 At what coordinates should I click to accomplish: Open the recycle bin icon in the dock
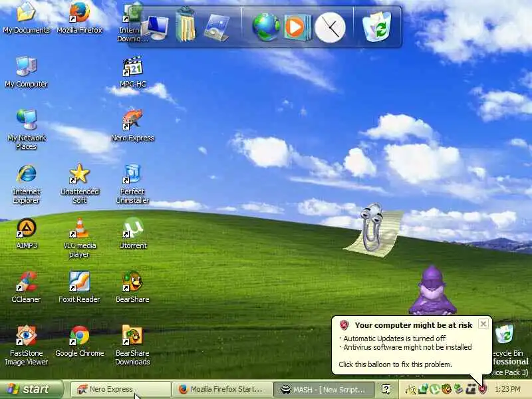click(377, 27)
